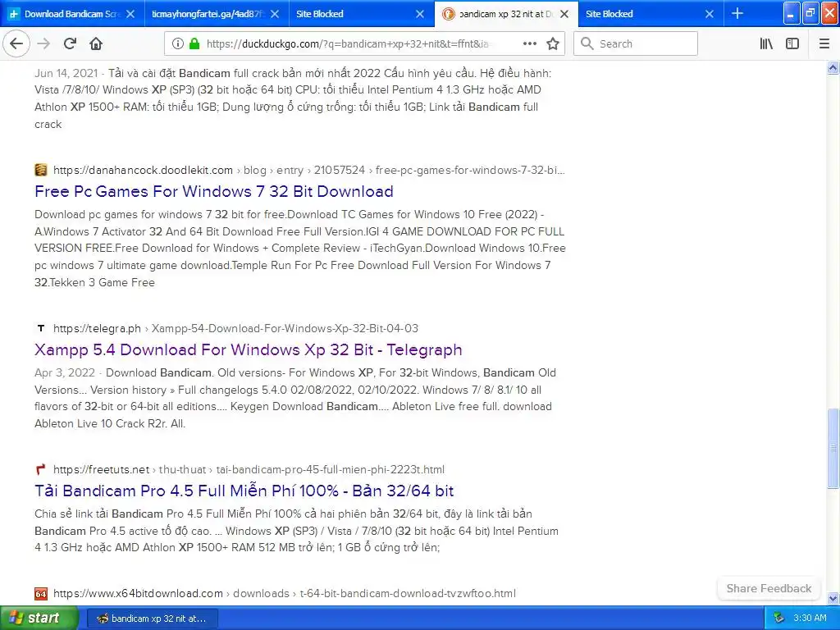Open a new tab with plus button
Screen dimensions: 840x630
point(737,13)
